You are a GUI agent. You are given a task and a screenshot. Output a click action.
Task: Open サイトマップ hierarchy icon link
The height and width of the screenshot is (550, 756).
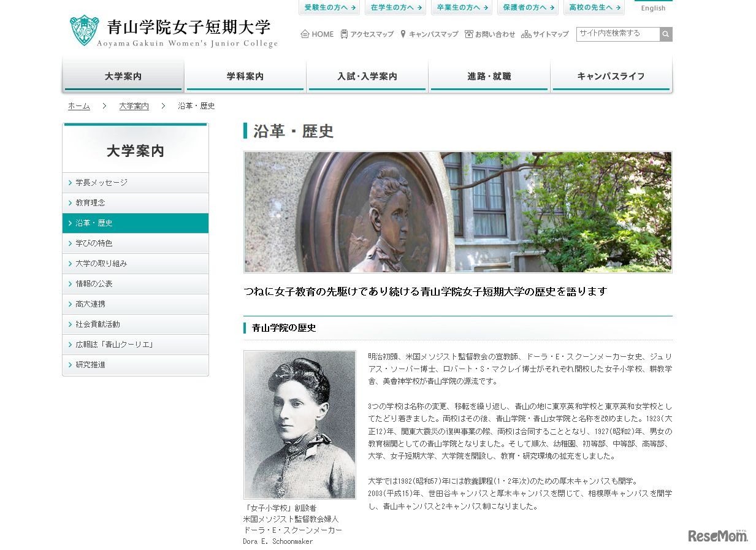(526, 34)
